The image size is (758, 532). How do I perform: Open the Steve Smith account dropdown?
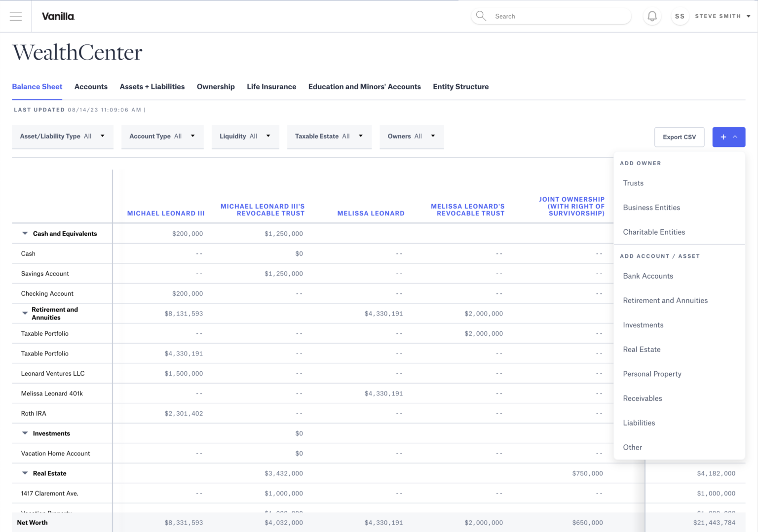719,16
